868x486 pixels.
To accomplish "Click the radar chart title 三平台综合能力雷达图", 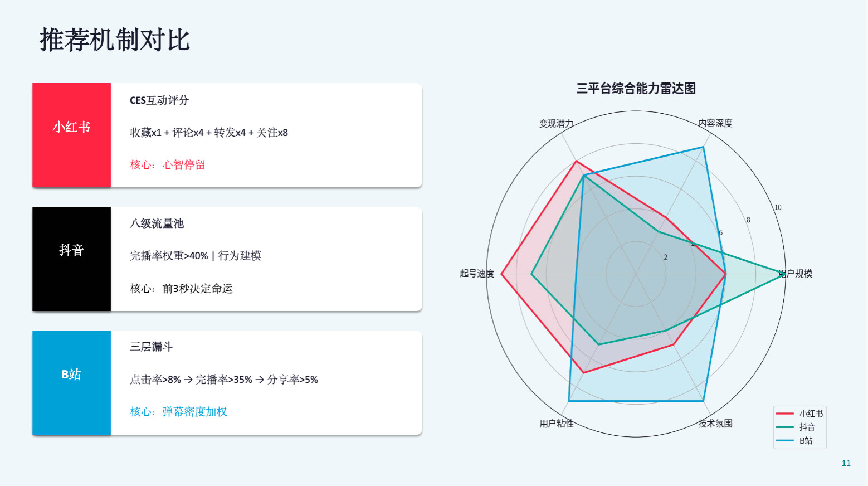I will (636, 88).
